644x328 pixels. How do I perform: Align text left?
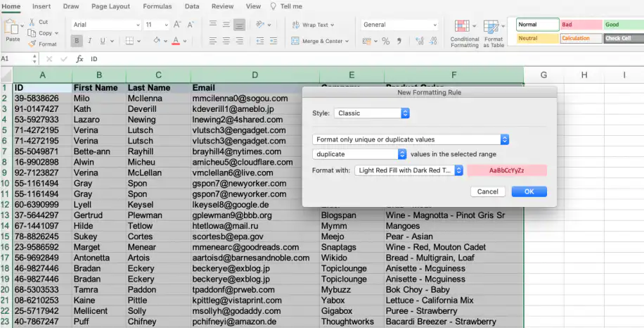(213, 41)
